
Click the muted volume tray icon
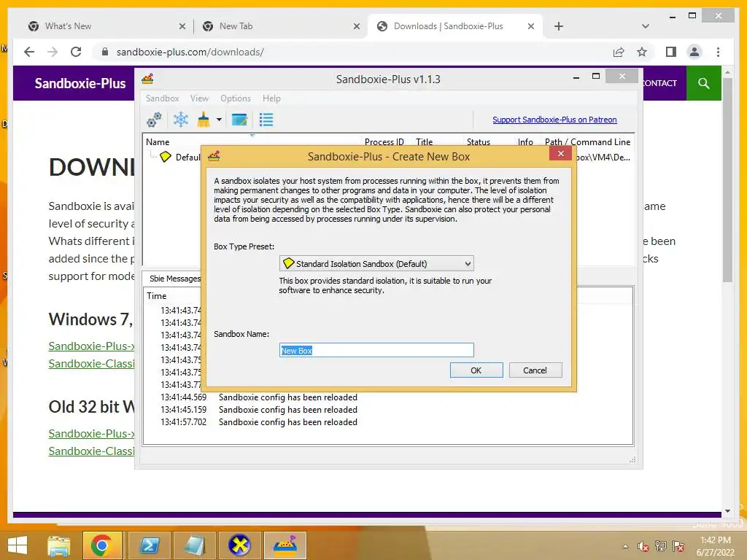pyautogui.click(x=643, y=547)
